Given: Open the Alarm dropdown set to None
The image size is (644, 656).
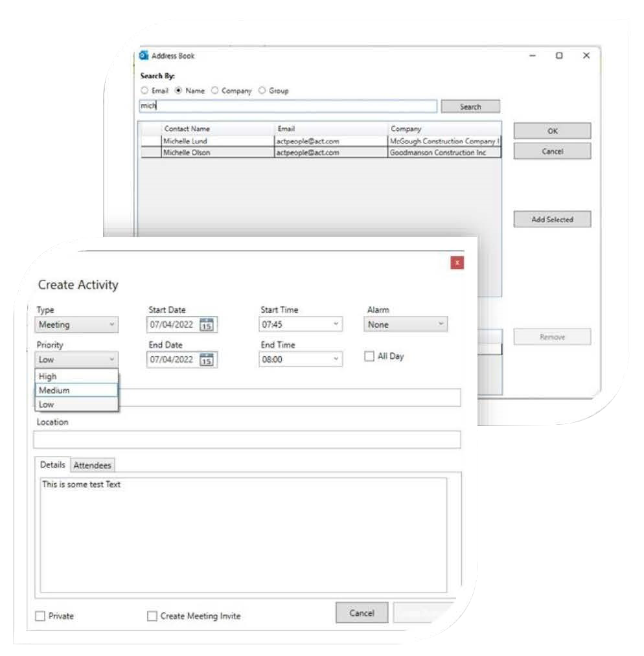Looking at the screenshot, I should (x=406, y=324).
